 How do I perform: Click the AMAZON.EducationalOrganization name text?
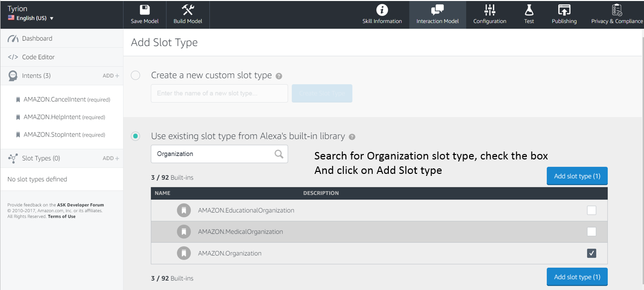pyautogui.click(x=246, y=210)
